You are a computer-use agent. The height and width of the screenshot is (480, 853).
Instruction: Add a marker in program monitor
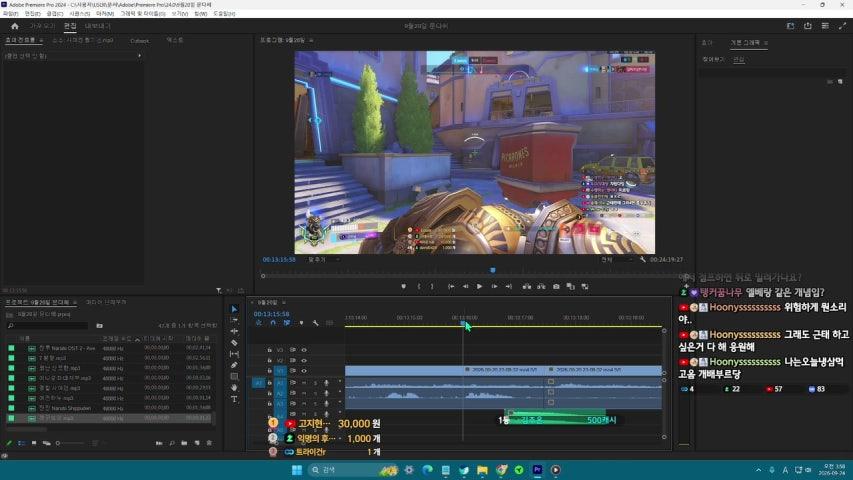pyautogui.click(x=404, y=286)
